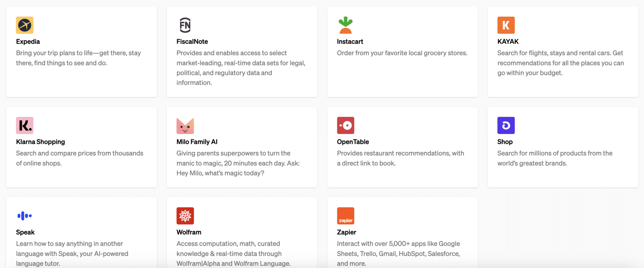The height and width of the screenshot is (268, 644).
Task: Select the Zapier plugin name
Action: coord(346,232)
